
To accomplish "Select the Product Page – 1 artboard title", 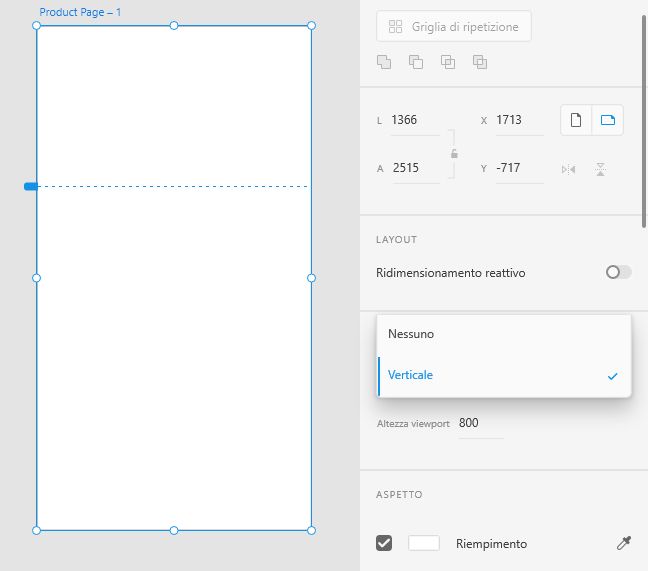I will pyautogui.click(x=80, y=12).
